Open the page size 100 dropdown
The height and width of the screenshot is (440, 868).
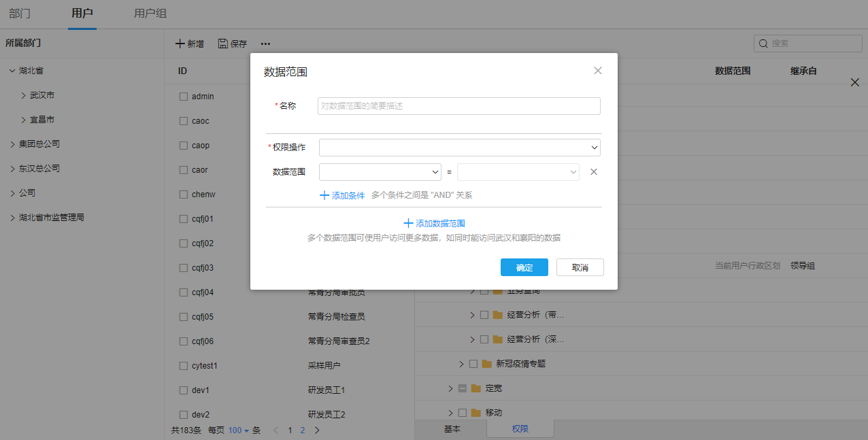(x=239, y=430)
